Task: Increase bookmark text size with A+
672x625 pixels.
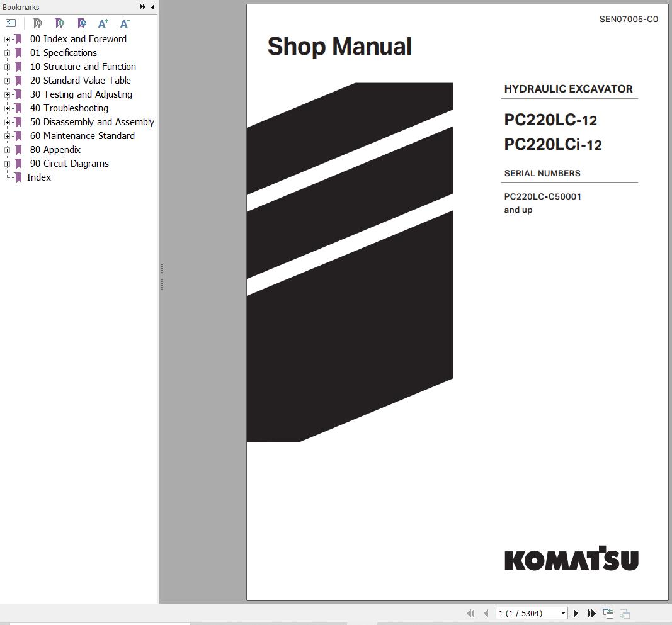Action: 103,23
